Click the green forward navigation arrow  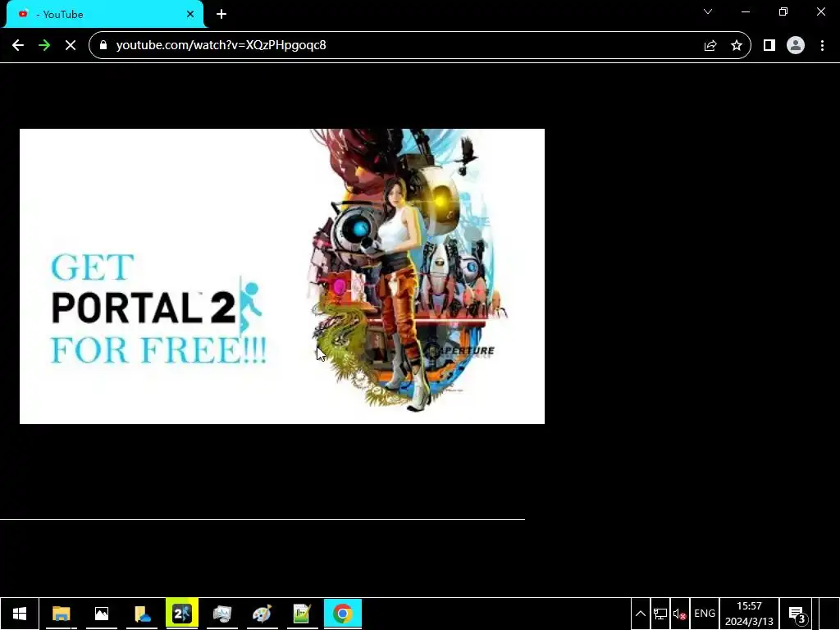[x=44, y=45]
